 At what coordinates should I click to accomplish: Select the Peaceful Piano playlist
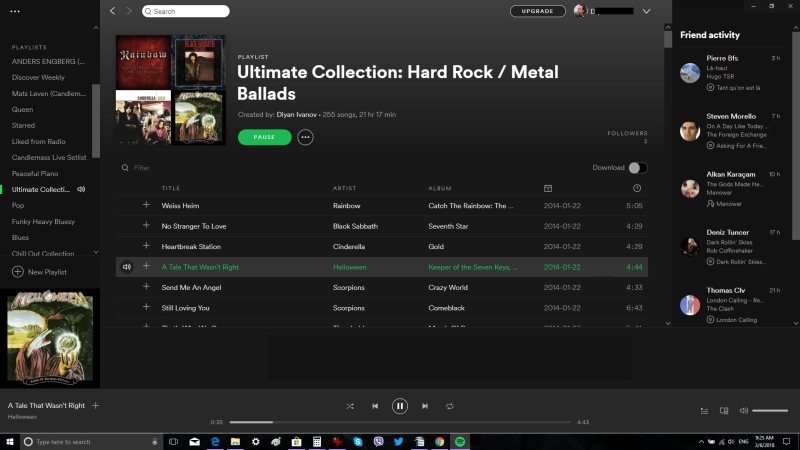tap(35, 173)
